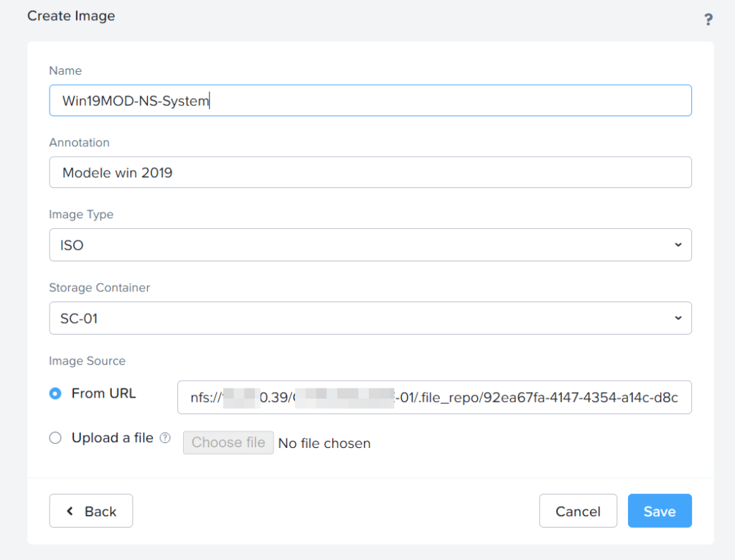Click the Upload a file label text

tap(112, 438)
